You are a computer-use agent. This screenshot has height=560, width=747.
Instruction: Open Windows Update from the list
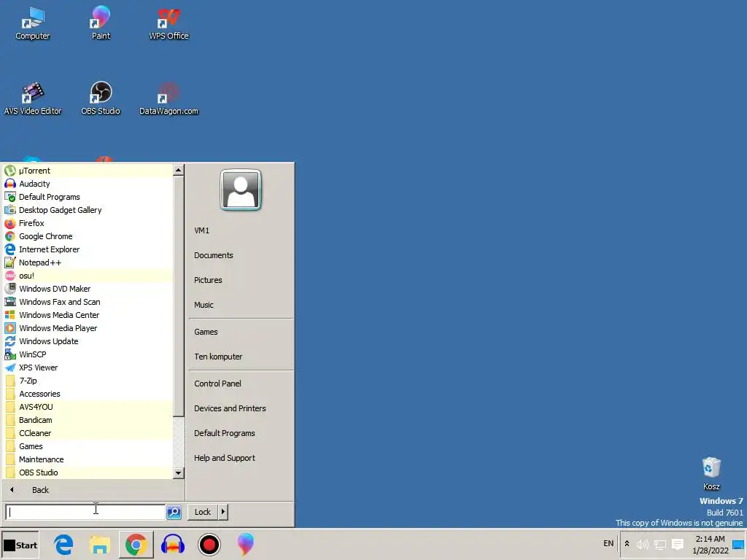click(x=88, y=341)
